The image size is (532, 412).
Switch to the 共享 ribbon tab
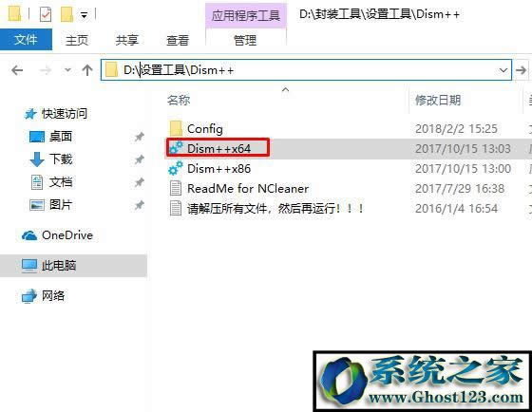point(127,41)
